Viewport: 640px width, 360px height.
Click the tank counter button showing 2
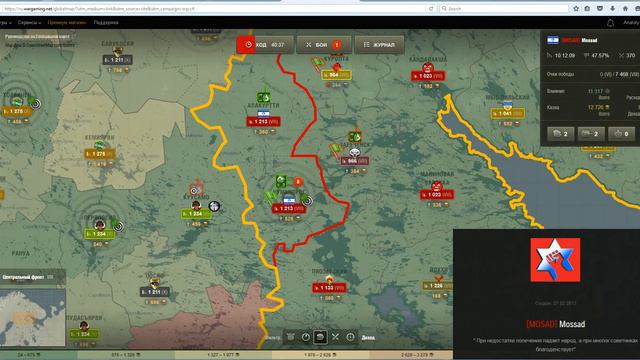[x=591, y=134]
